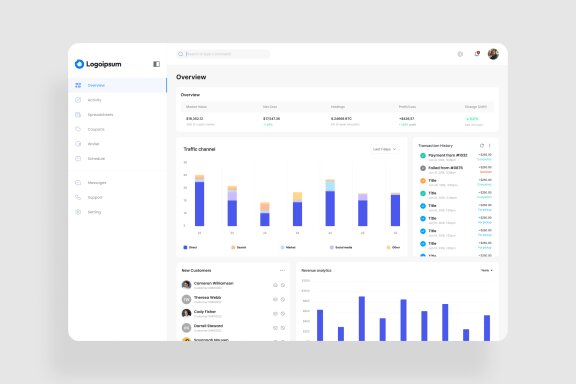Click the magnifier icon in the search bar
The image size is (576, 384).
[181, 54]
